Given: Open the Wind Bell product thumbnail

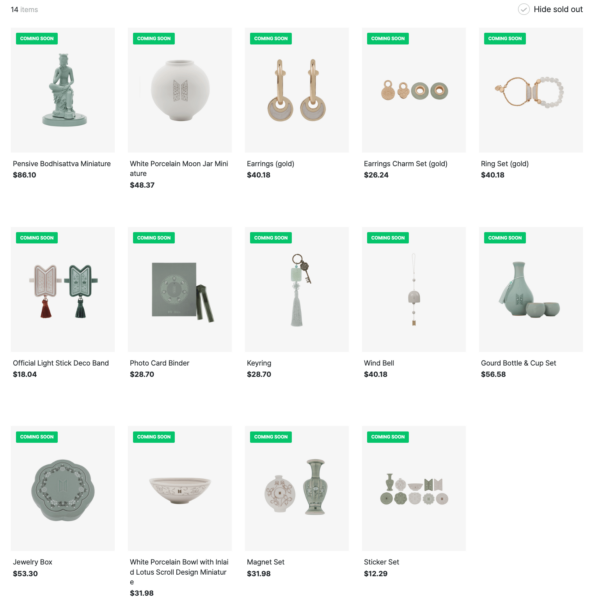Looking at the screenshot, I should click(x=414, y=289).
